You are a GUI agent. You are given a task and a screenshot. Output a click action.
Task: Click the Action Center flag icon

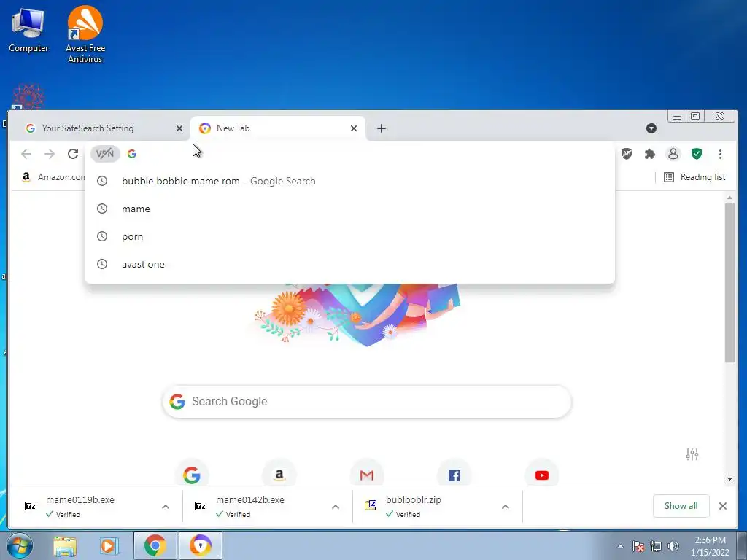click(638, 546)
